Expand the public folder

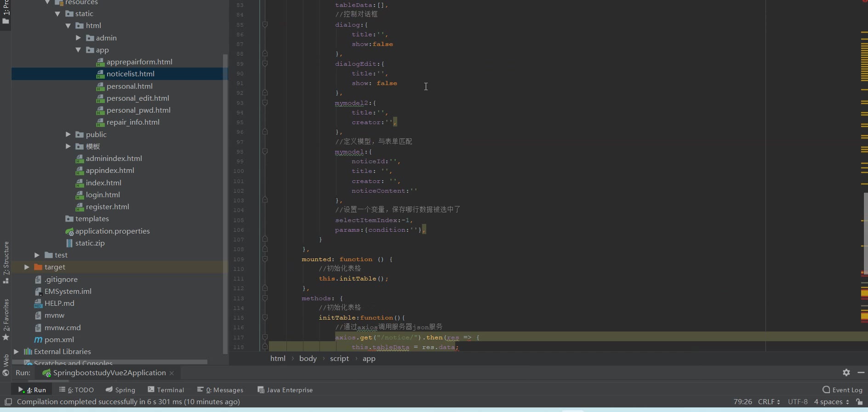pyautogui.click(x=68, y=134)
